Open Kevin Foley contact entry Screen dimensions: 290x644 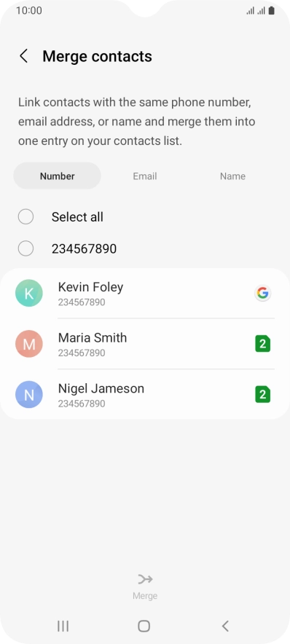tap(145, 294)
